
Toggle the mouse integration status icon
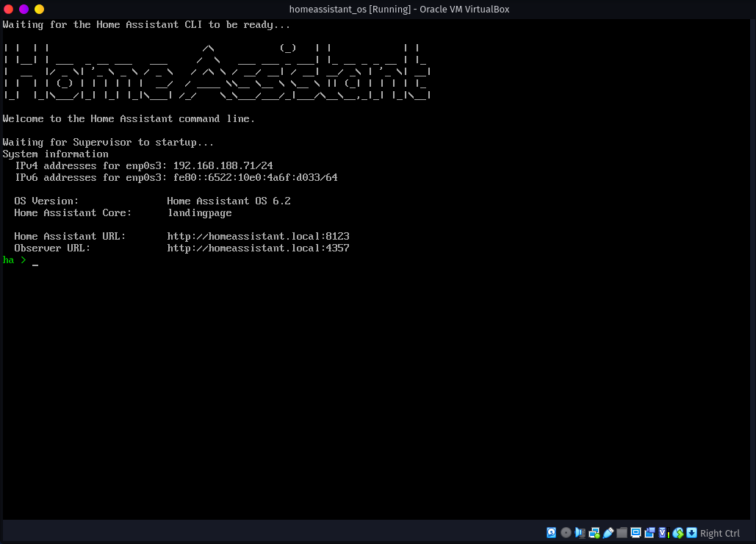click(x=678, y=533)
